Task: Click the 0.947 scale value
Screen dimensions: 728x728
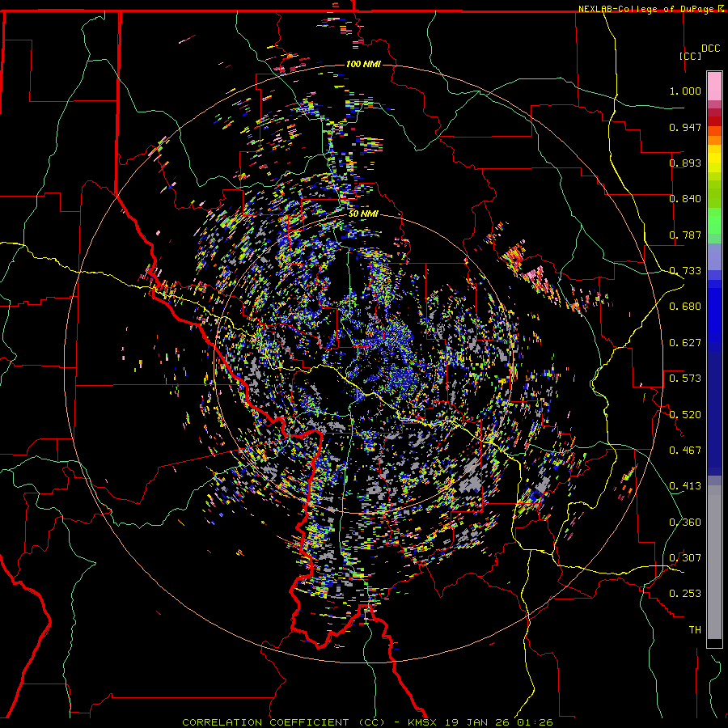Action: click(685, 127)
